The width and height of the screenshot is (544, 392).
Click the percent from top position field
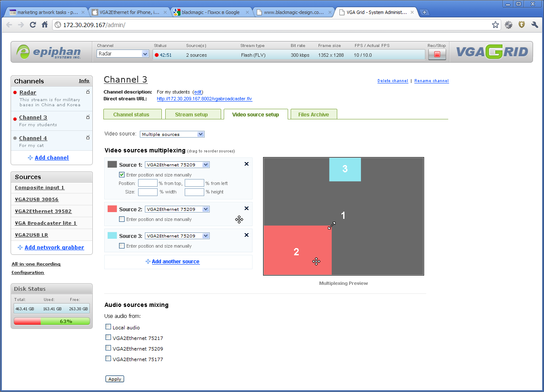(147, 183)
